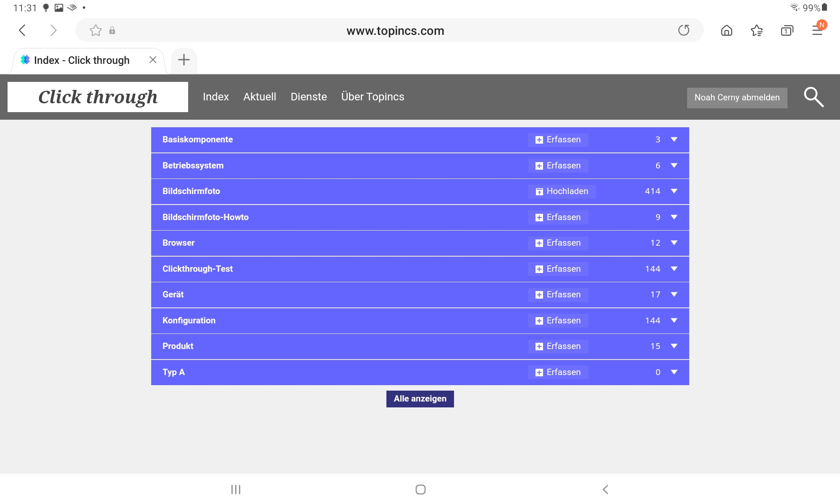Open the tab switcher icon
This screenshot has width=840, height=504.
[787, 30]
